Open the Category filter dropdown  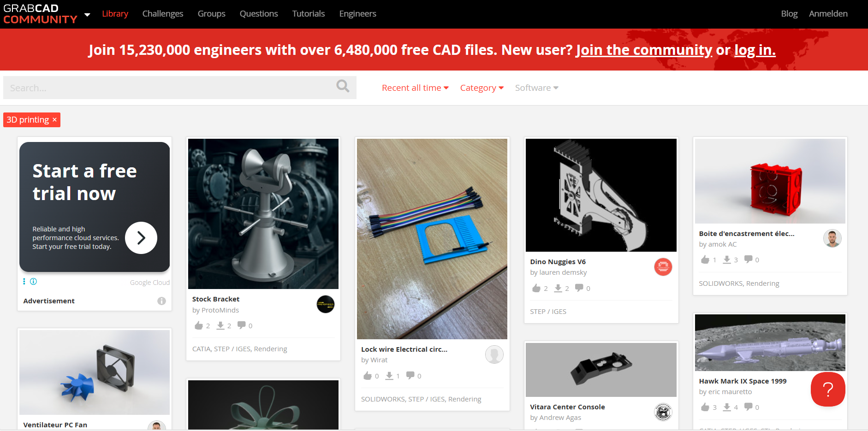[482, 88]
